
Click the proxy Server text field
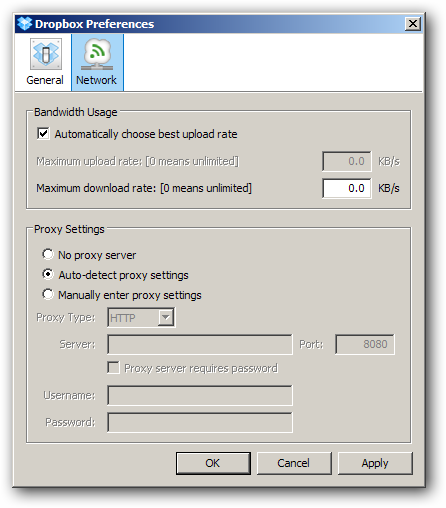click(200, 344)
